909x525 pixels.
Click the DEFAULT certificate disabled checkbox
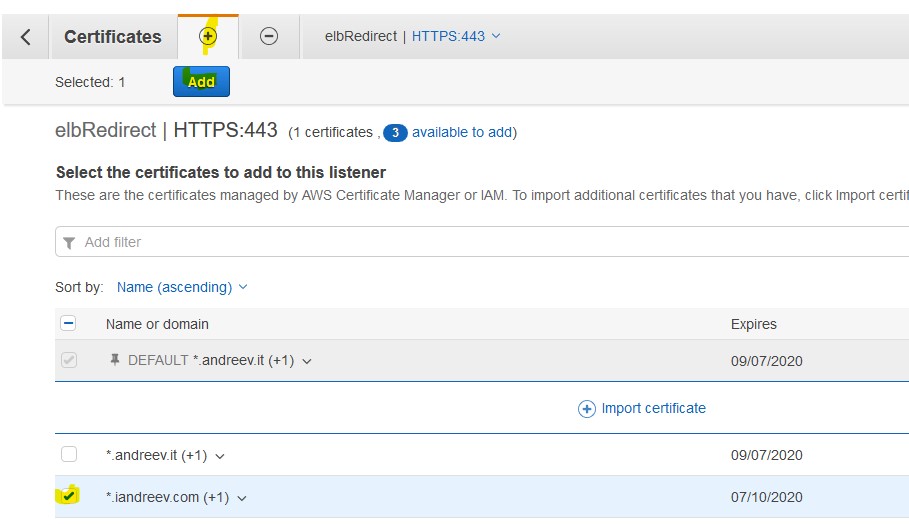69,360
